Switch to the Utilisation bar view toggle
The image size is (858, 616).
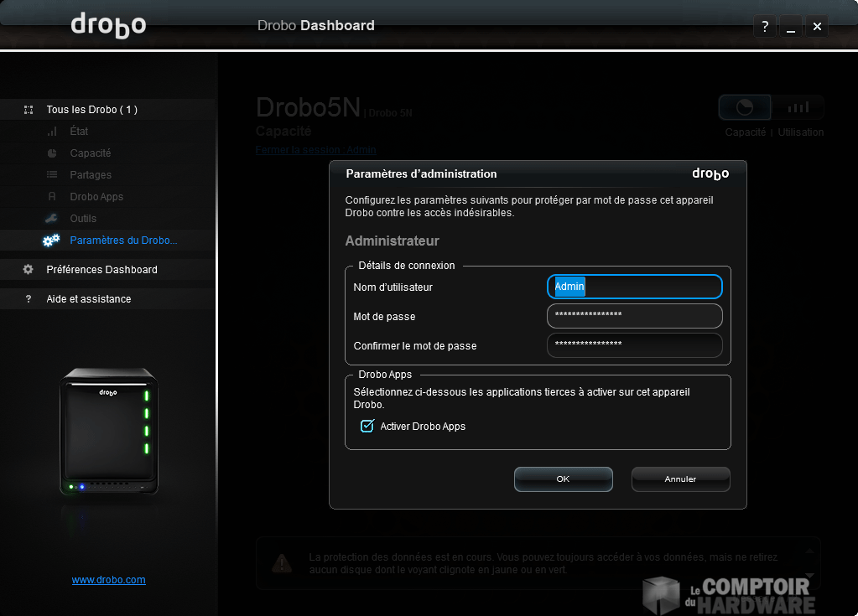(x=798, y=108)
